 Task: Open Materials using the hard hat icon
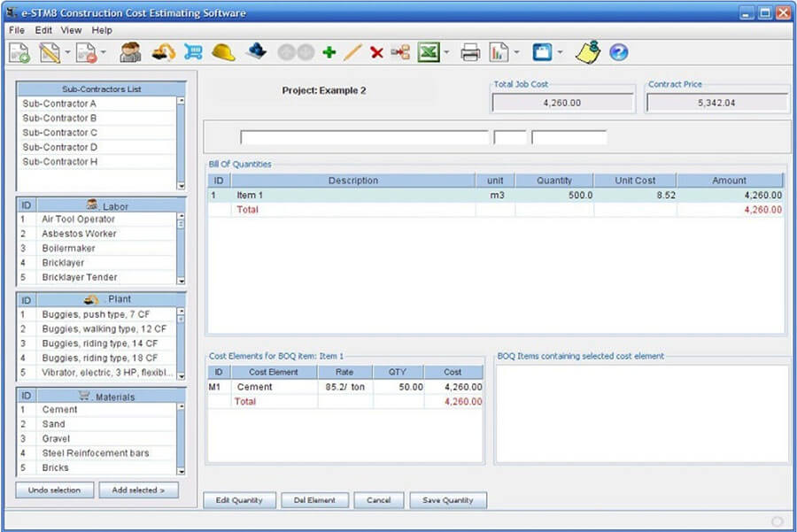point(223,52)
